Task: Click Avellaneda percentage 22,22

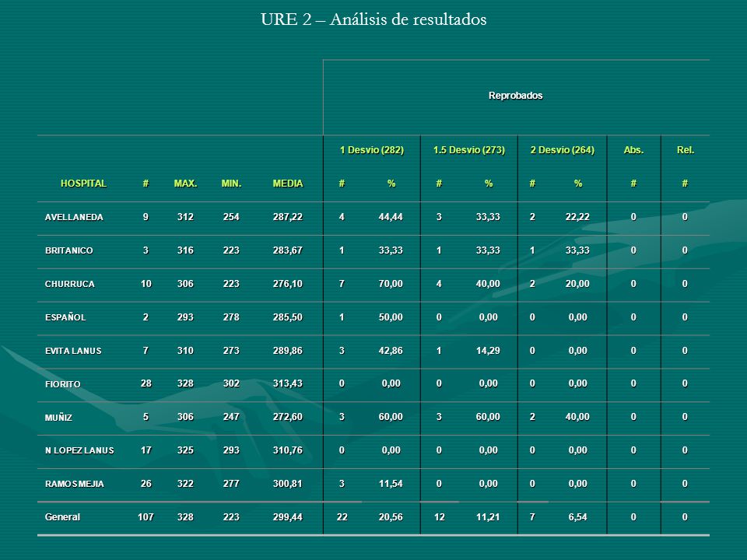Action: 577,217
